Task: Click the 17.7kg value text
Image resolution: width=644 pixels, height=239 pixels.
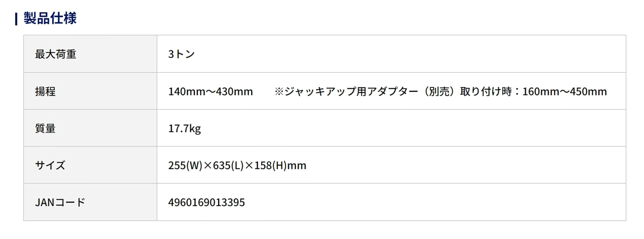Action: 184,129
